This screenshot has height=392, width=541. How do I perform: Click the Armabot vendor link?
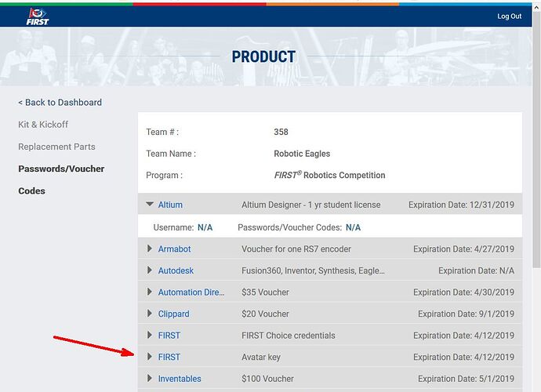[174, 249]
